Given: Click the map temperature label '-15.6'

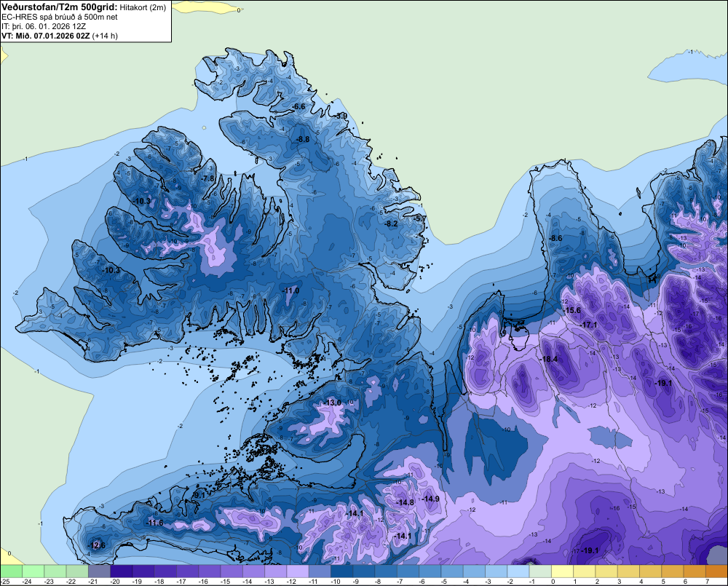Looking at the screenshot, I should (x=572, y=310).
